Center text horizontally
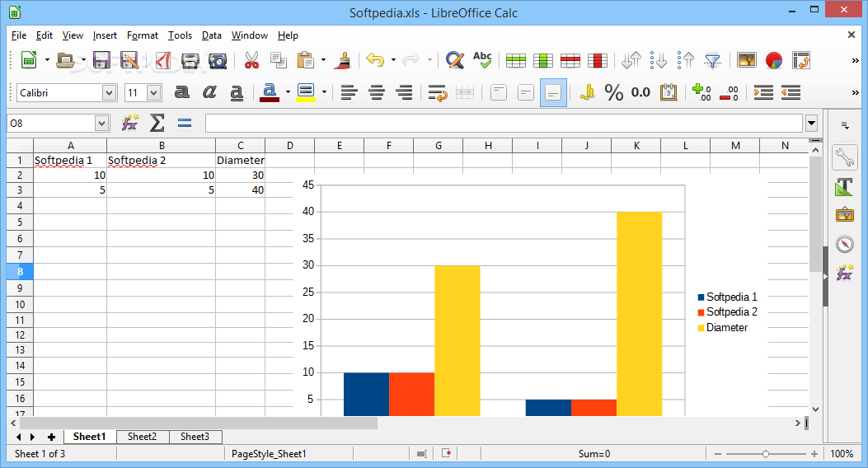868x468 pixels. point(377,92)
